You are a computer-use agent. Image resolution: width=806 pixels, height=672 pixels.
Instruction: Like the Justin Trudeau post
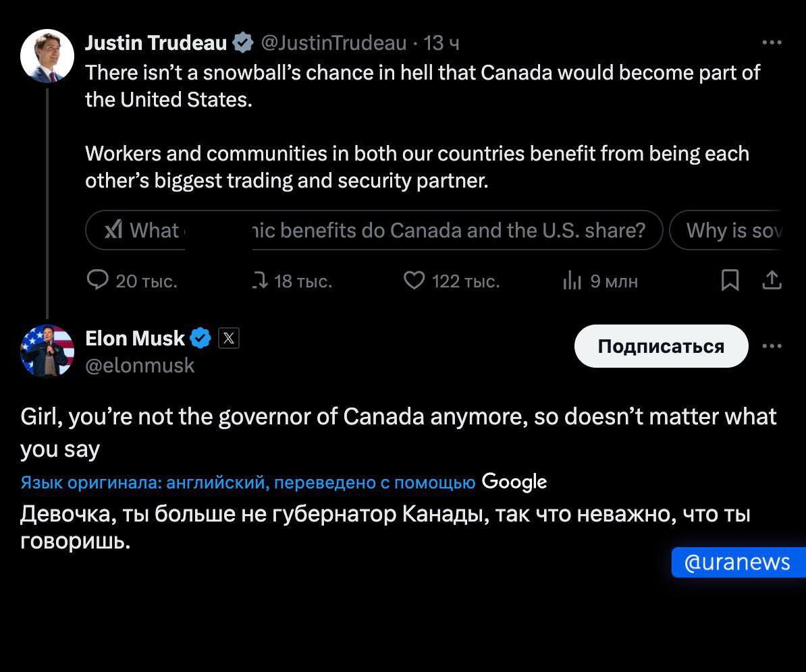[x=413, y=280]
